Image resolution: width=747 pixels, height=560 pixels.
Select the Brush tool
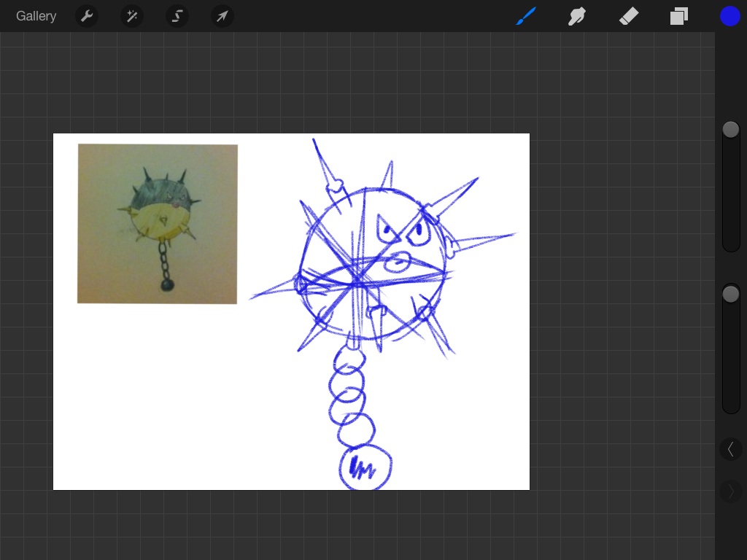click(x=526, y=16)
